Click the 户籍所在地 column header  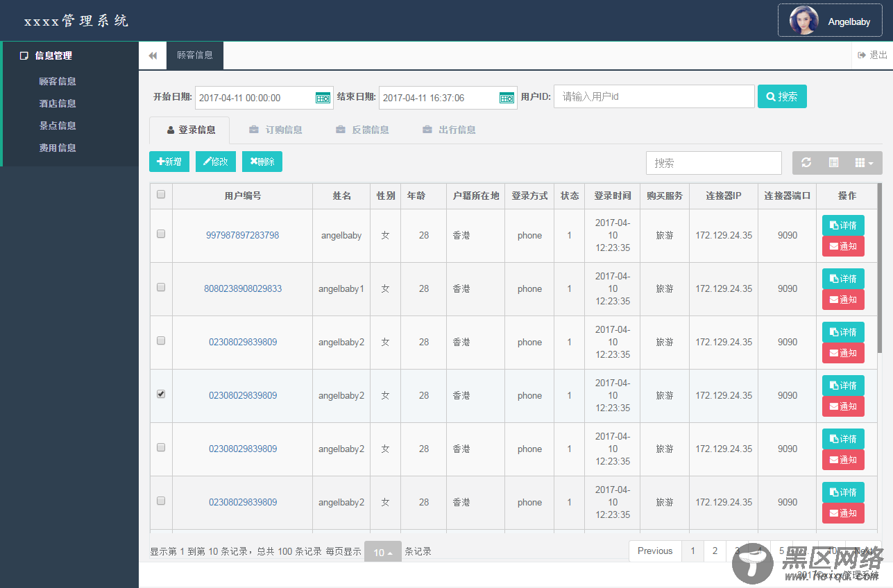(x=476, y=196)
